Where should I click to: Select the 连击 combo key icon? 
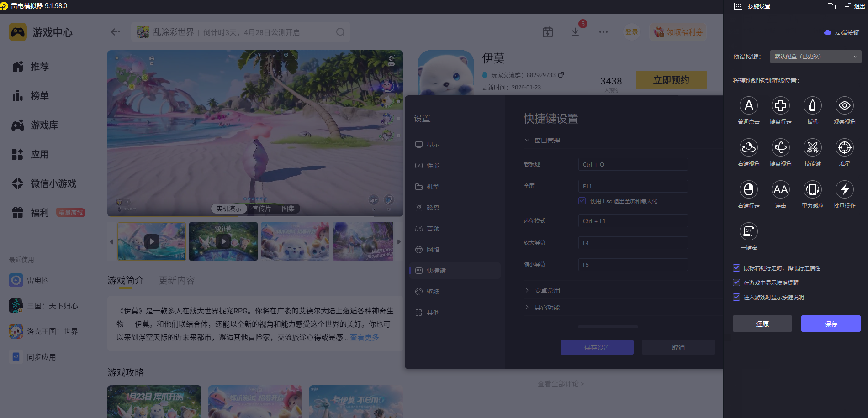click(x=780, y=189)
